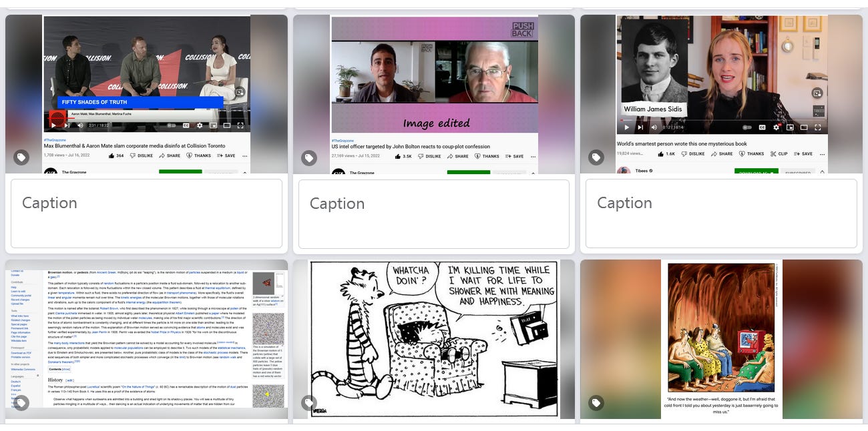
Task: Click SAVE under the World's smartest person video
Action: point(802,153)
